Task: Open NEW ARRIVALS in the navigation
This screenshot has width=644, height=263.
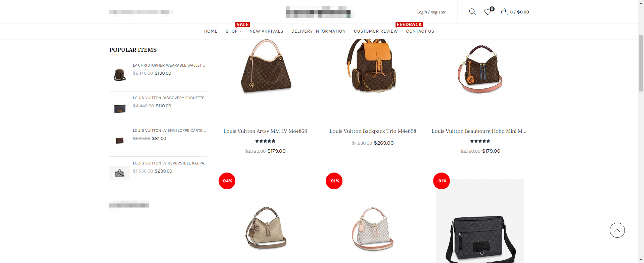Action: [x=266, y=31]
